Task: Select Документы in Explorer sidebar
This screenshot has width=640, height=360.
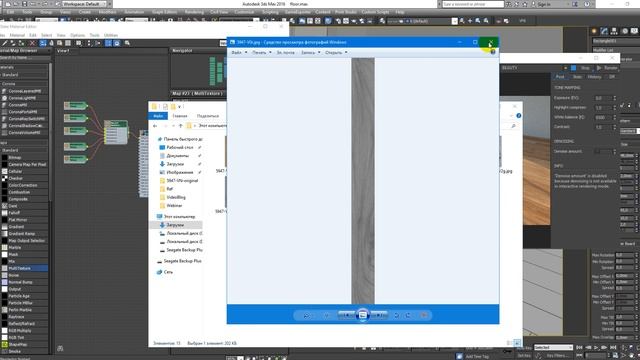Action: 178,156
